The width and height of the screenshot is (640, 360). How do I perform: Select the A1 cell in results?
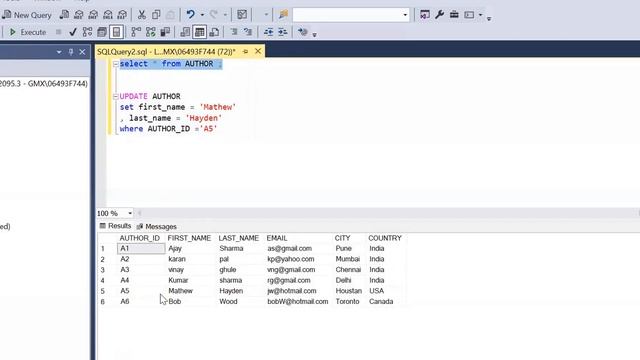coord(141,249)
